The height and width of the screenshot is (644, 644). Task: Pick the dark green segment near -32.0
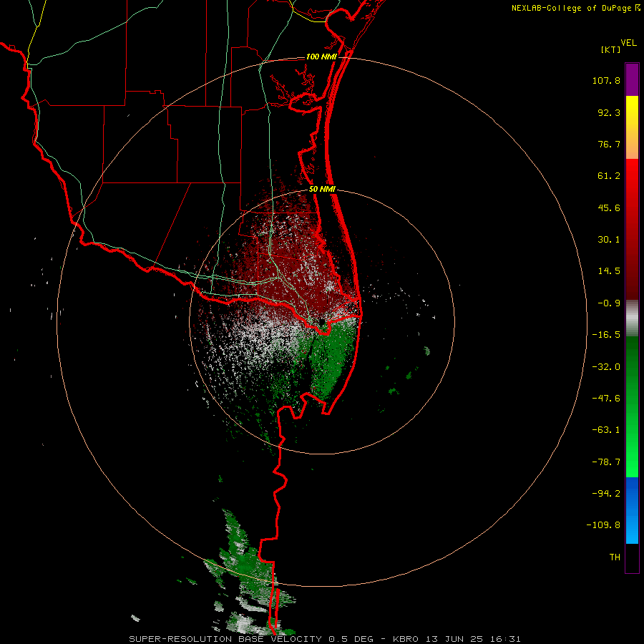point(632,361)
